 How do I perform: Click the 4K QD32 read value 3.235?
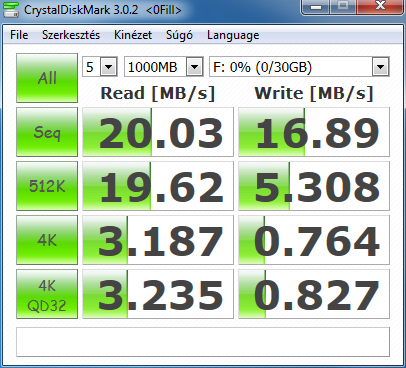158,294
